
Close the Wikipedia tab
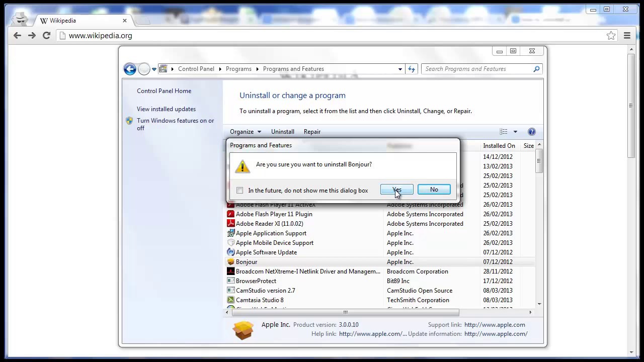coord(125,21)
